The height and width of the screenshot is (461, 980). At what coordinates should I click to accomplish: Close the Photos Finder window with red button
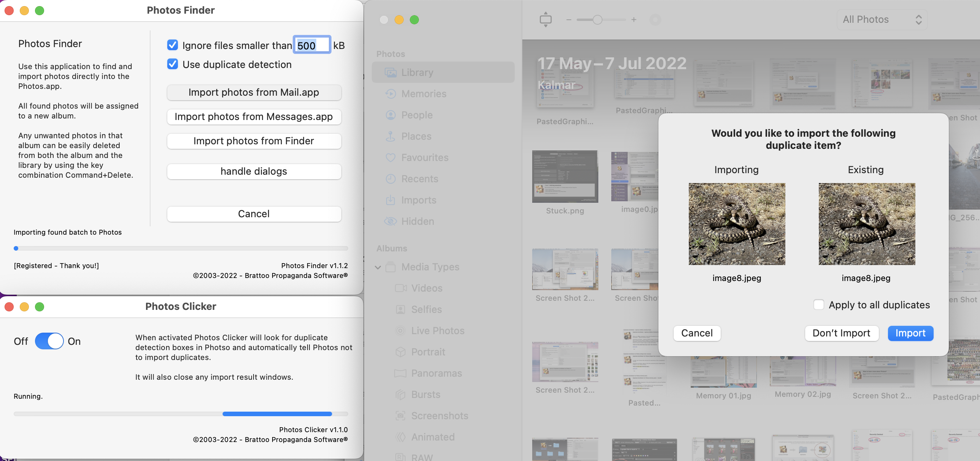click(x=9, y=11)
